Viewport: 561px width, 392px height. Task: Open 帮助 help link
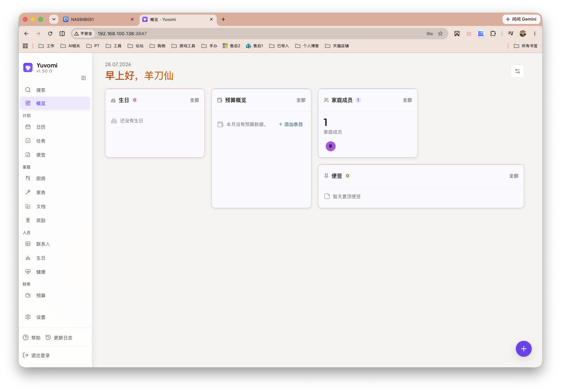coord(32,337)
